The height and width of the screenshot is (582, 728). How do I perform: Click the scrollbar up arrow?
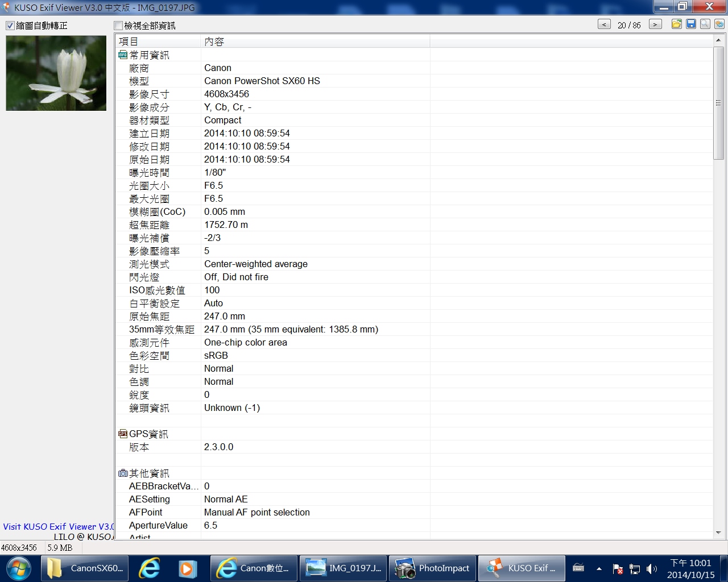(718, 40)
